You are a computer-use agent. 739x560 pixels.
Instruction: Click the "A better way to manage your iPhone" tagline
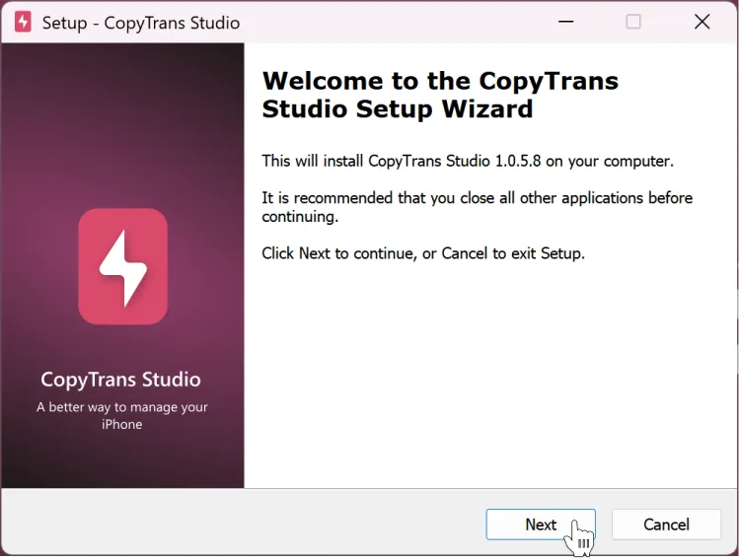[x=122, y=415]
